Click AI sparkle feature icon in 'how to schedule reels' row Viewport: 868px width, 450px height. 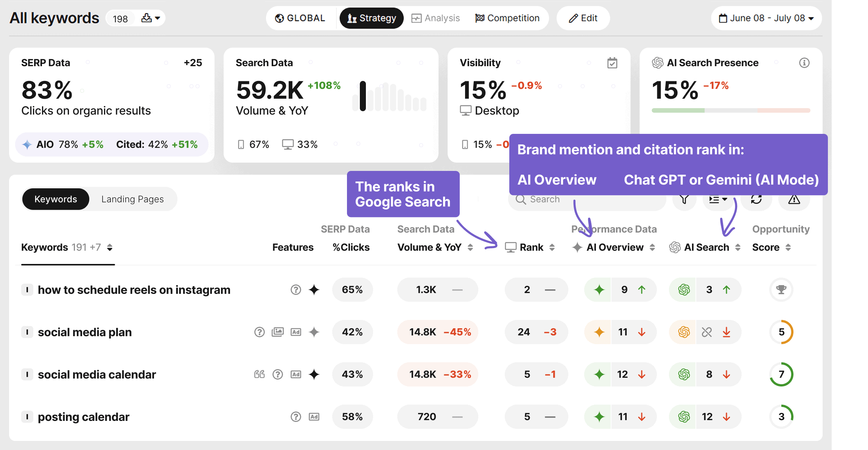[314, 290]
